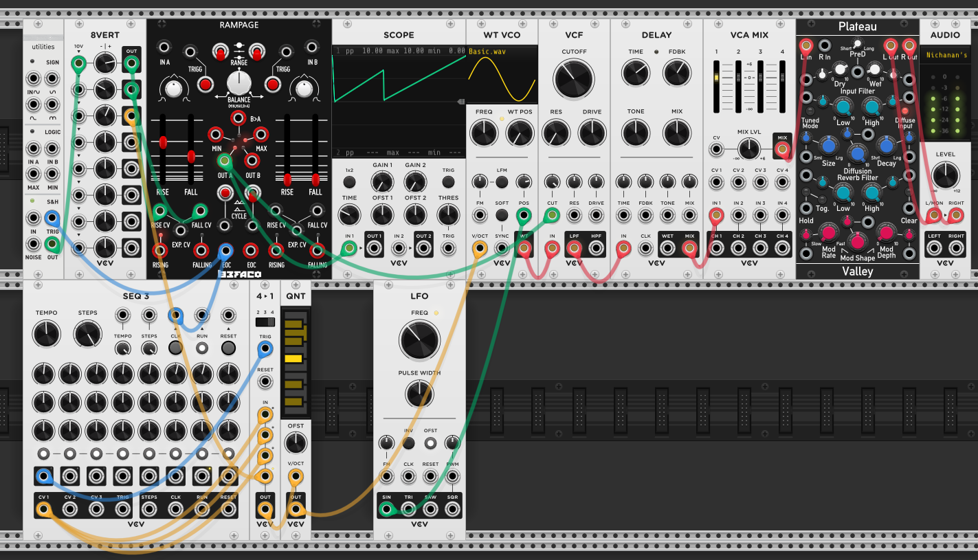
Task: Push the SEQ 3 CLK button
Action: (x=175, y=348)
